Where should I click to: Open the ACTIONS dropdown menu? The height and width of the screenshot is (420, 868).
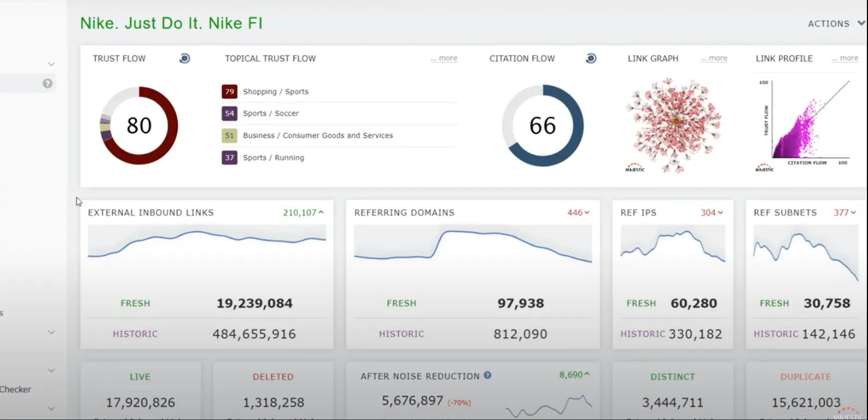pyautogui.click(x=836, y=23)
